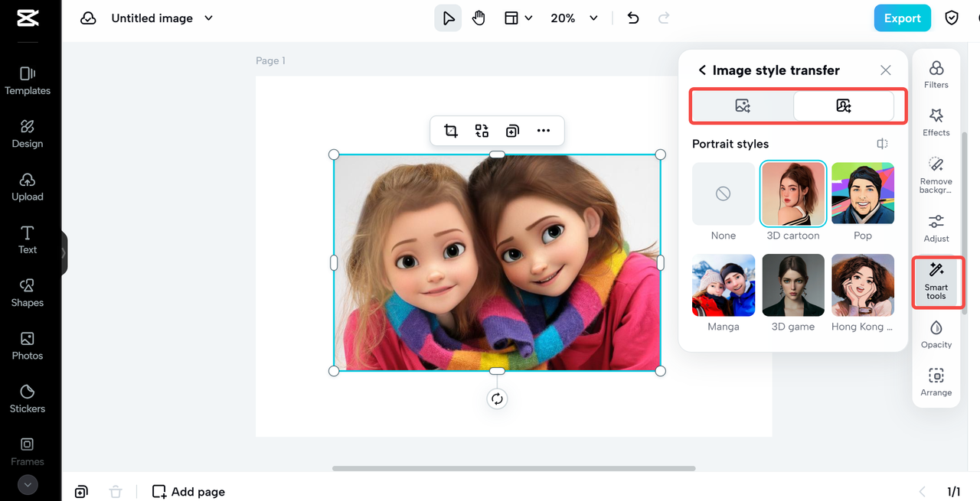Click the replace image icon in floating toolbar
The height and width of the screenshot is (501, 980).
coord(482,131)
